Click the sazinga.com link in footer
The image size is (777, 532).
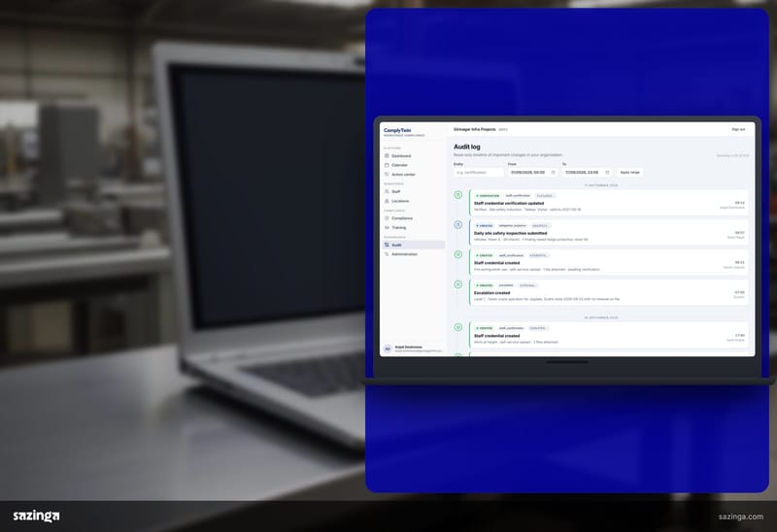(741, 516)
